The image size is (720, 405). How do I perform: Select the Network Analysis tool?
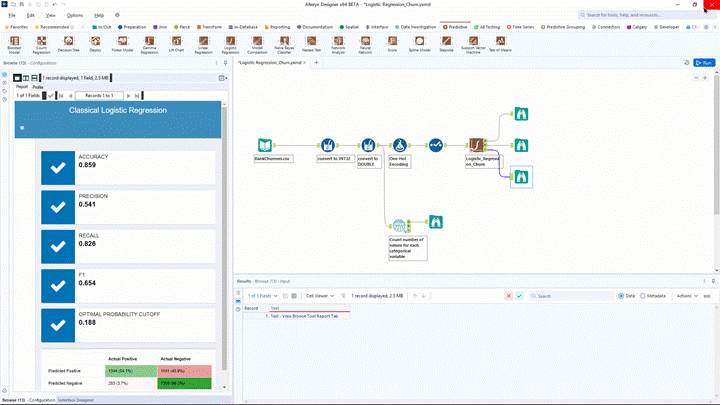coord(338,45)
